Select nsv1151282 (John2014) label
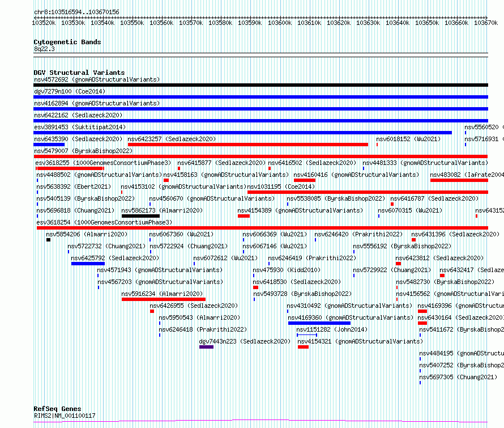Viewport: 504px width, 428px height. 332,329
